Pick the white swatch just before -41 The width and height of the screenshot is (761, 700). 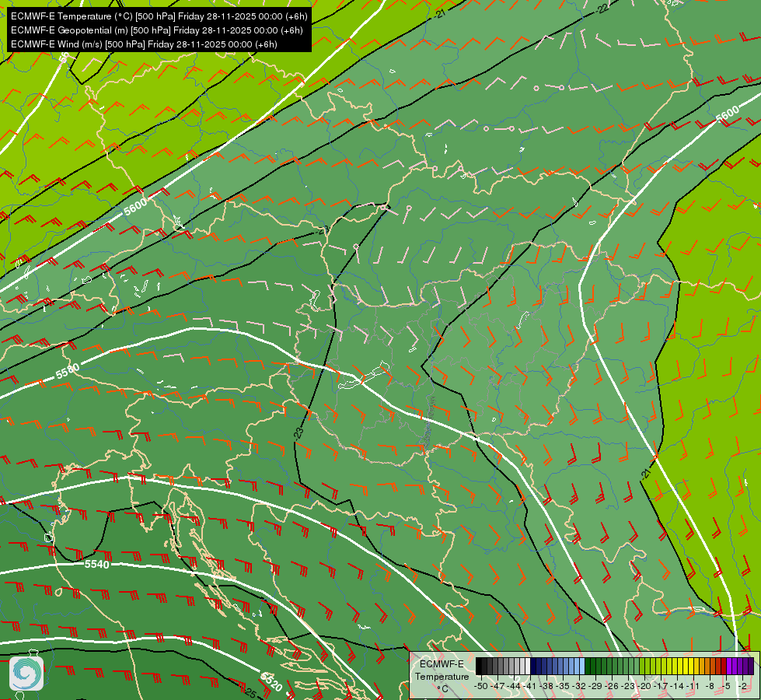coord(528,666)
